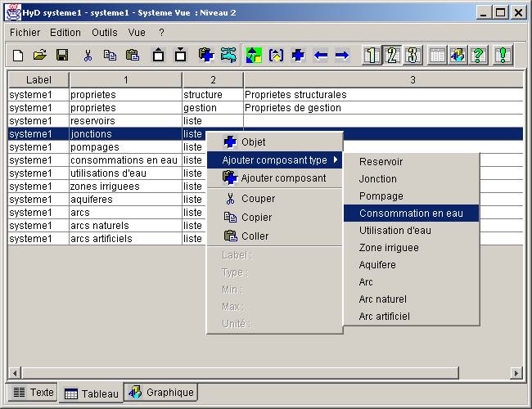Choose Reservoir from the submenu

coord(411,162)
